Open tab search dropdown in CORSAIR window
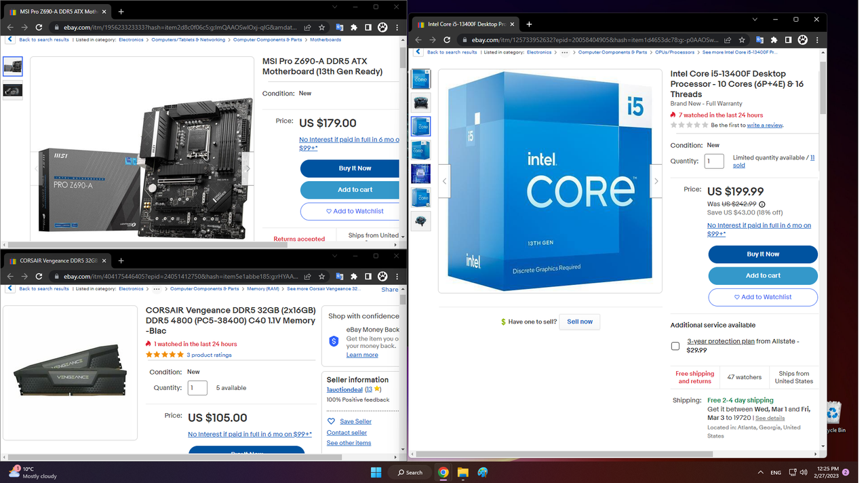This screenshot has width=868, height=483. 334,256
